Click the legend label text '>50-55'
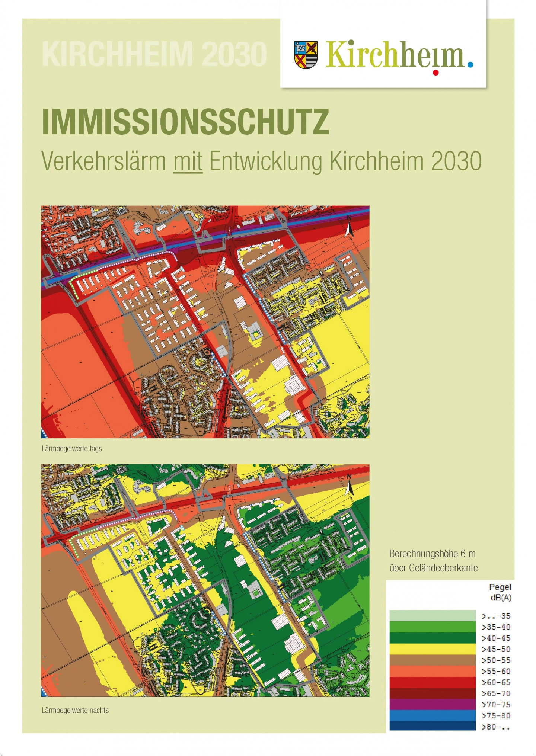The image size is (536, 756). [x=496, y=660]
